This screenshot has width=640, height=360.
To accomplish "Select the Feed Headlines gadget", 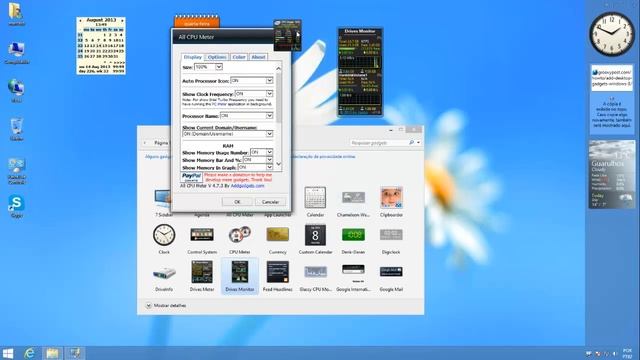I will (x=278, y=276).
